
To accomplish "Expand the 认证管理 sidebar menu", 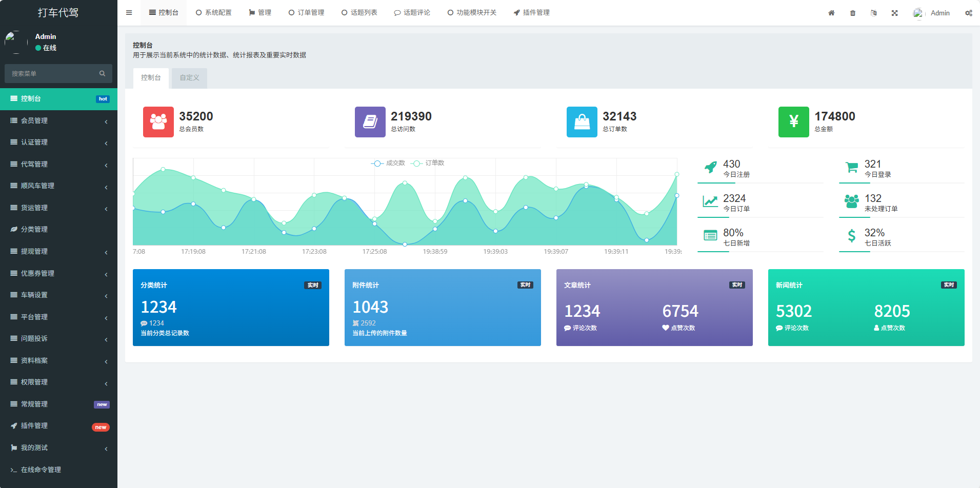I will [58, 143].
